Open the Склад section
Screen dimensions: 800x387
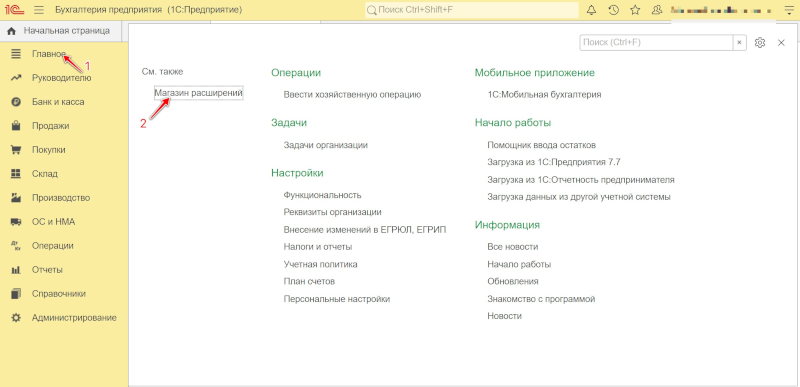tap(44, 174)
